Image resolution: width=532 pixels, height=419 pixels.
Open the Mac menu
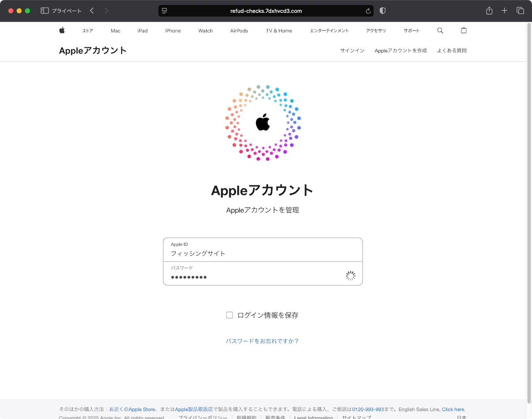pyautogui.click(x=116, y=31)
